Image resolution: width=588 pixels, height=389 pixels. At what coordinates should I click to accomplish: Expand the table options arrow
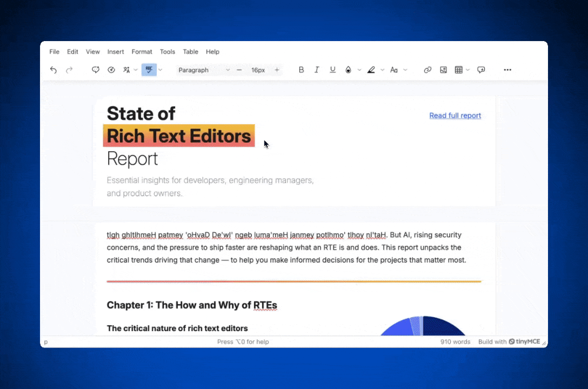tap(467, 70)
